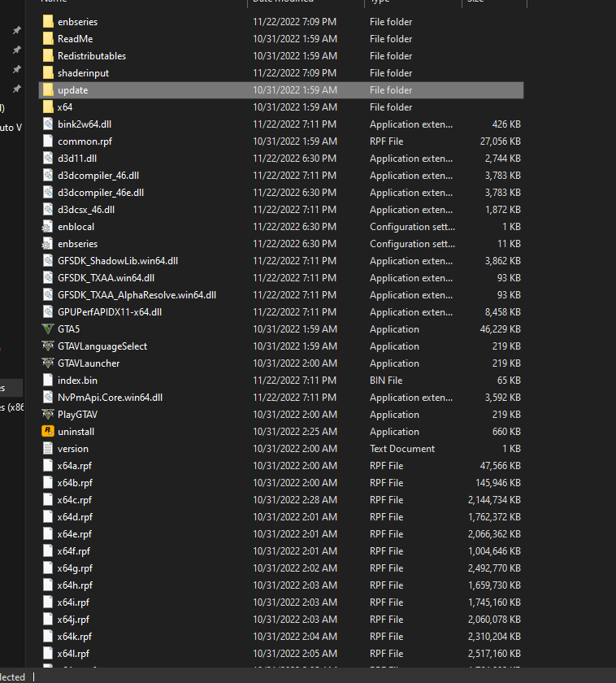
Task: Click the bink2w64.dll file name
Action: [85, 124]
